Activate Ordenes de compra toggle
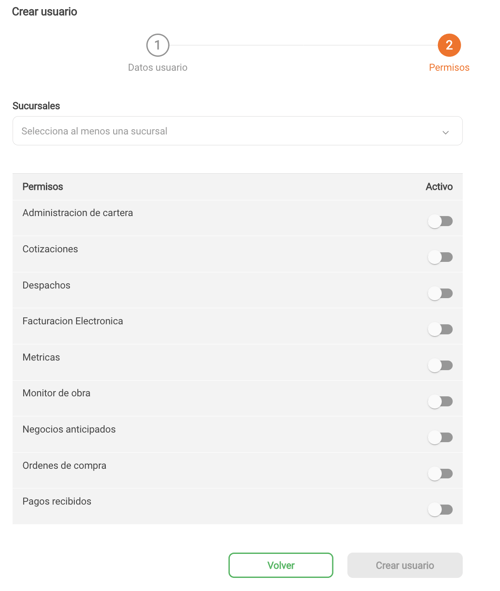500x591 pixels. click(x=440, y=474)
